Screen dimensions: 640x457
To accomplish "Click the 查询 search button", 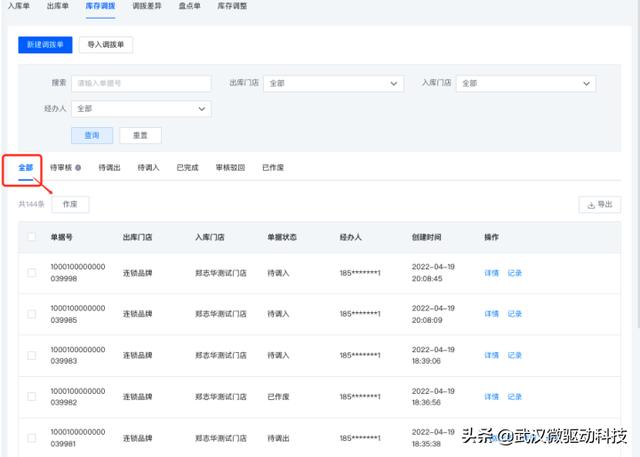I will pos(91,135).
